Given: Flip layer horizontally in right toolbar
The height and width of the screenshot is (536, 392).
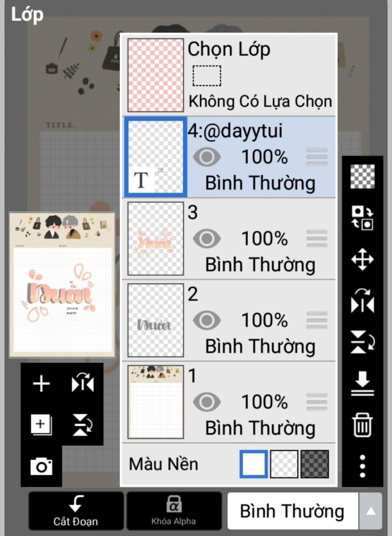Looking at the screenshot, I should tap(363, 301).
